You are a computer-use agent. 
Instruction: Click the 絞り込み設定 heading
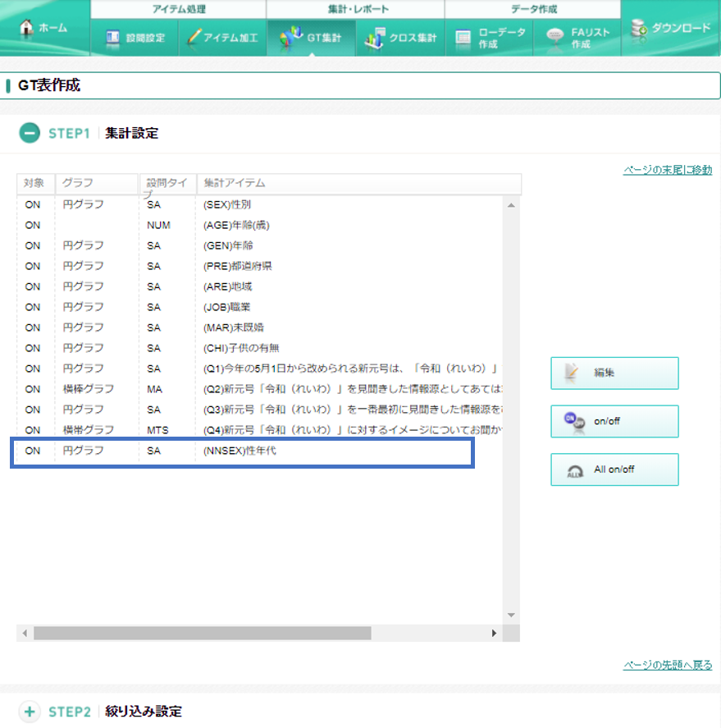click(144, 712)
